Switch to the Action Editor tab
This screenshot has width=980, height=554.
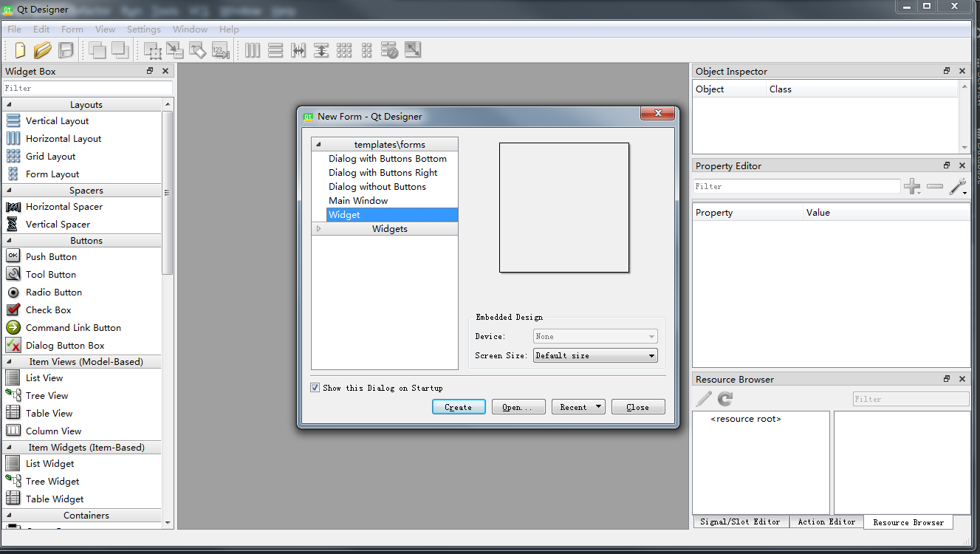[x=826, y=521]
